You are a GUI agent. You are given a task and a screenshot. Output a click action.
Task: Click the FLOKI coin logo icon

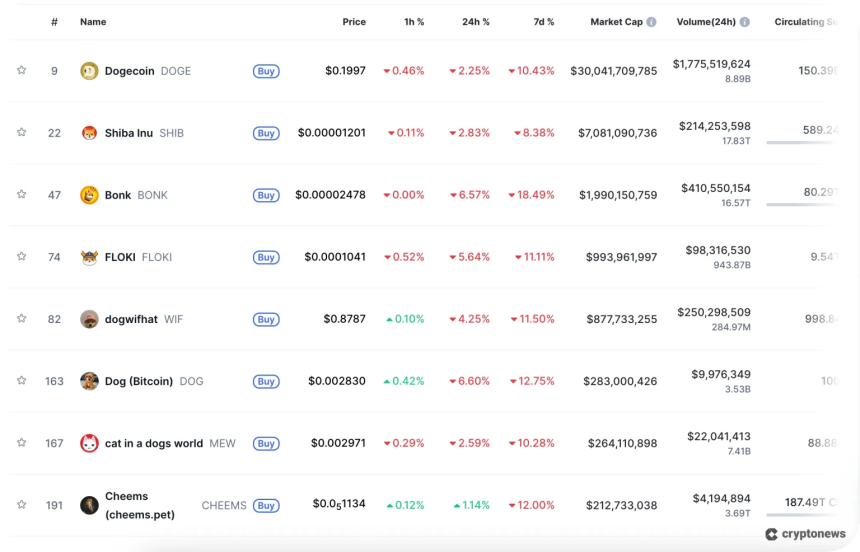[x=89, y=257]
